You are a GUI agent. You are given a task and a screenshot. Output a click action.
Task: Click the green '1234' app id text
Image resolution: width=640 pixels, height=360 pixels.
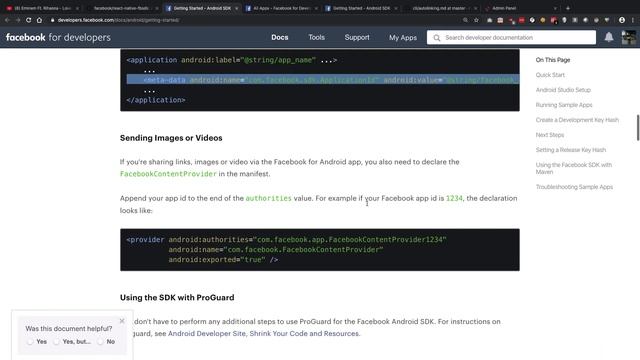[454, 198]
